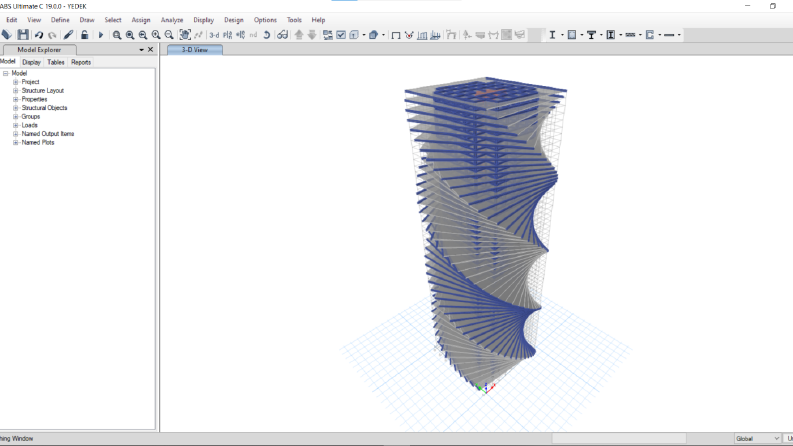Undo the last action
793x446 pixels.
click(38, 35)
